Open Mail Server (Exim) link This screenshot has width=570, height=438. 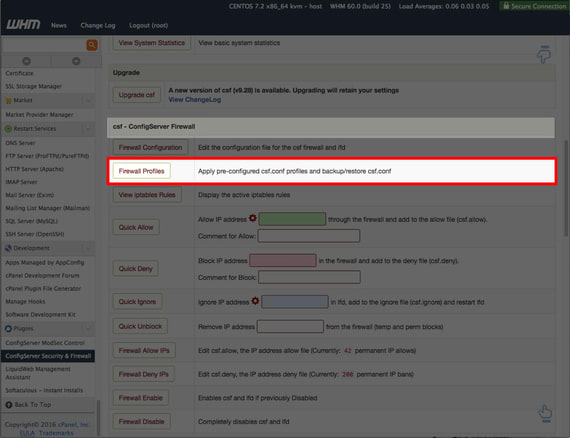tap(29, 195)
